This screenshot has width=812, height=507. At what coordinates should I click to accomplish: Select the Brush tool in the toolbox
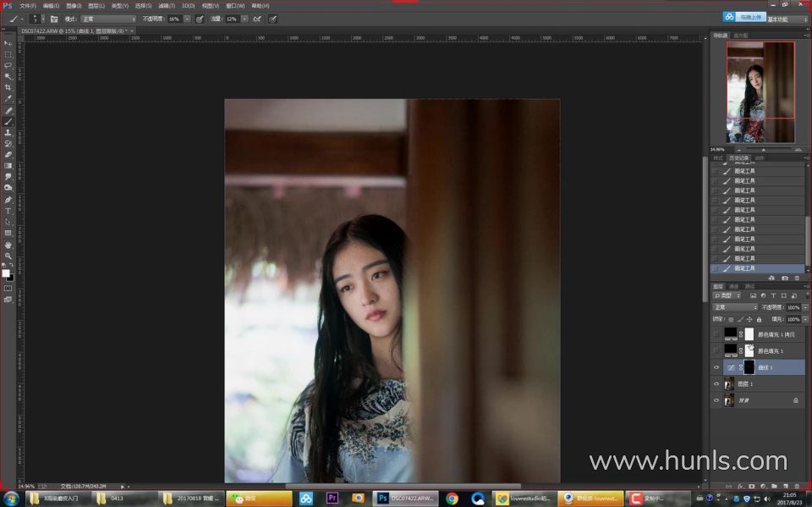tap(8, 122)
